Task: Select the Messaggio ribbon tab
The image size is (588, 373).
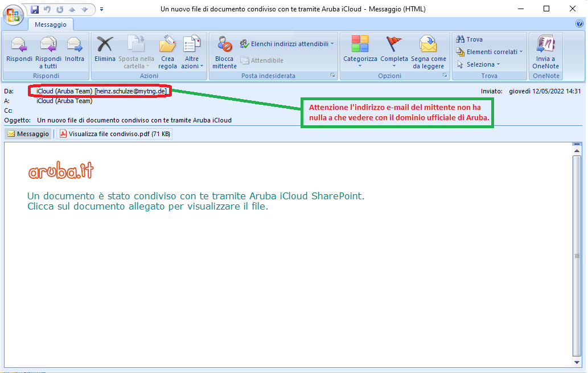Action: point(51,24)
